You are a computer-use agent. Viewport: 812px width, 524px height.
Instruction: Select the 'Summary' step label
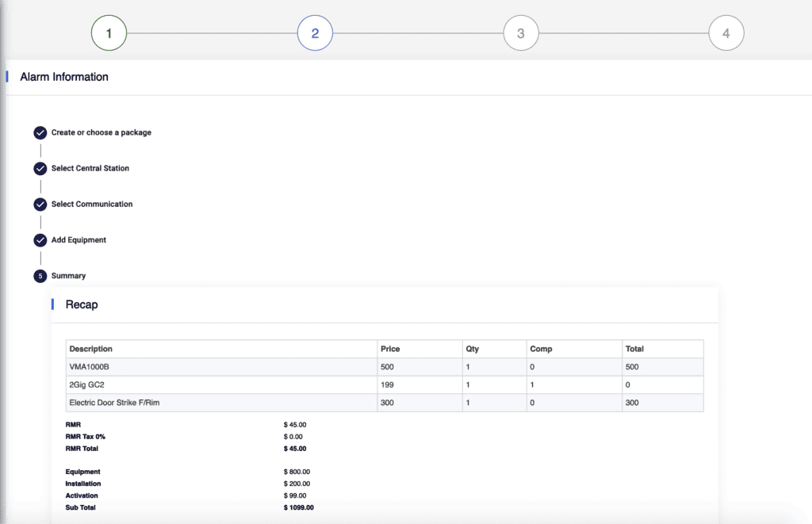(68, 275)
